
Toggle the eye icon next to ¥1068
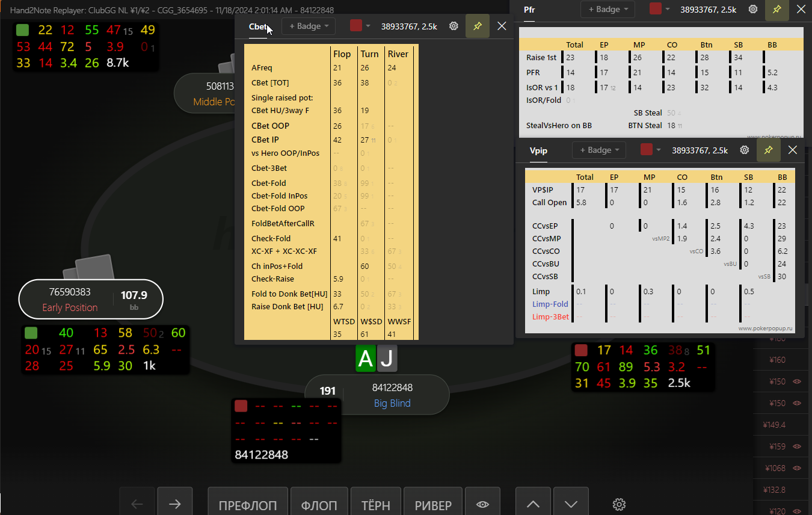[798, 468]
